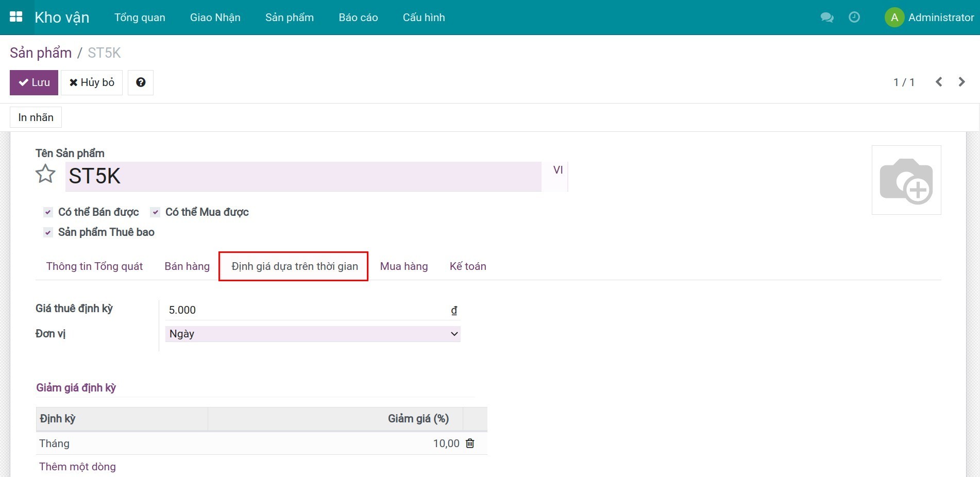Screen dimensions: 980x477
Task: Toggle the Có thể Mua được checkbox
Action: click(155, 212)
